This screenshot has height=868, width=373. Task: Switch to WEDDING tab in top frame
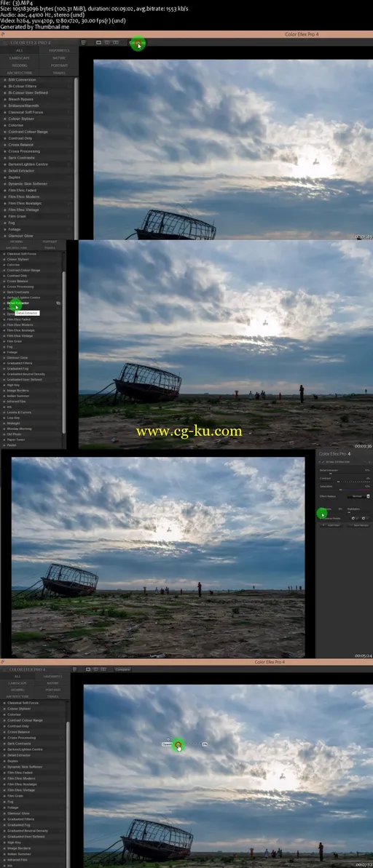(x=20, y=65)
